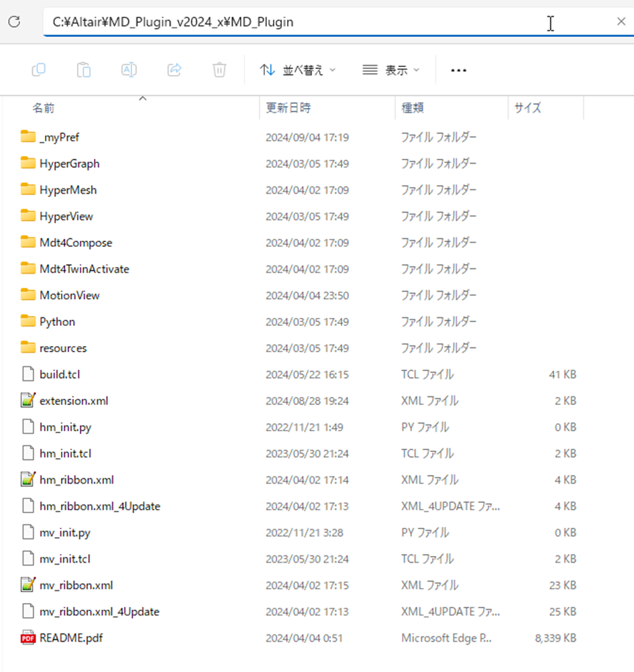
Task: Select the HyperGraph folder icon
Action: tap(28, 163)
